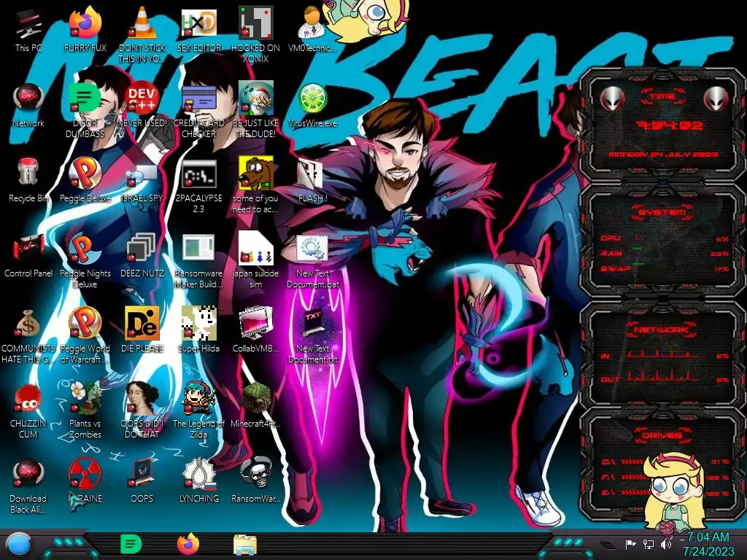Open the BE JUST LIKE THE DUDE shortcut

pyautogui.click(x=255, y=109)
